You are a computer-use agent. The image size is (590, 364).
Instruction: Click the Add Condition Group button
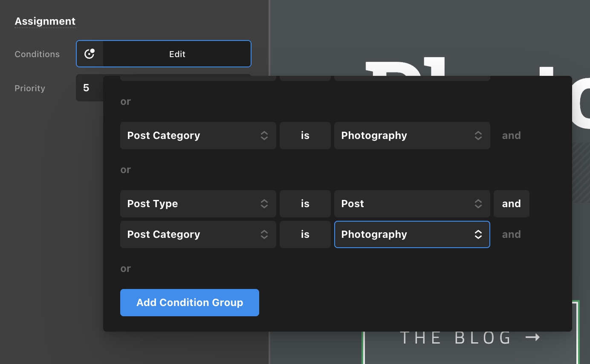pos(190,303)
